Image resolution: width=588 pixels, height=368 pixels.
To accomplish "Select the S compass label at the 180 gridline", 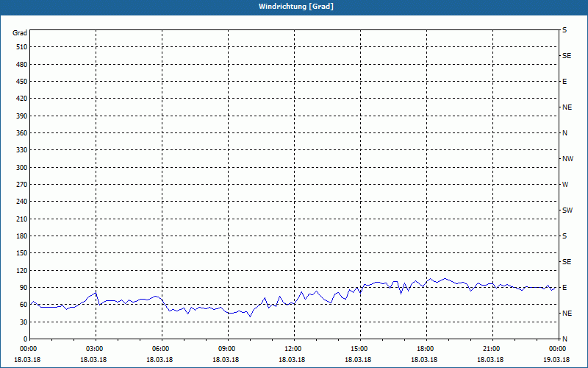I will [x=564, y=236].
